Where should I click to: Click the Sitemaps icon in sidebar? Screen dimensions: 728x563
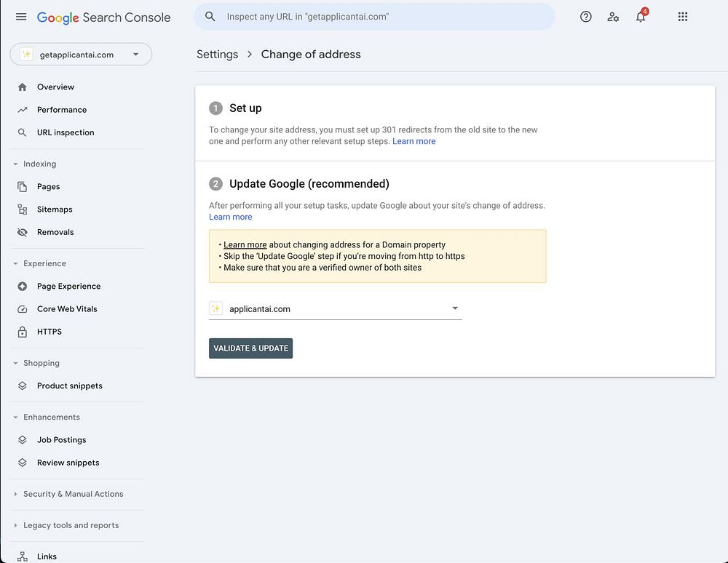click(x=23, y=209)
